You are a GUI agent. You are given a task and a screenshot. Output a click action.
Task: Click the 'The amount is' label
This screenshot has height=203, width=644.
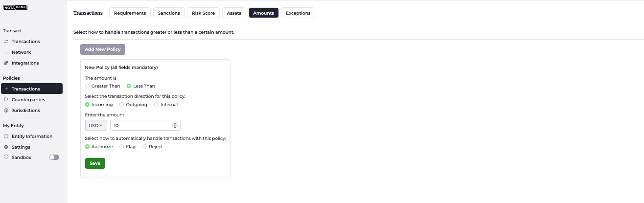point(101,78)
